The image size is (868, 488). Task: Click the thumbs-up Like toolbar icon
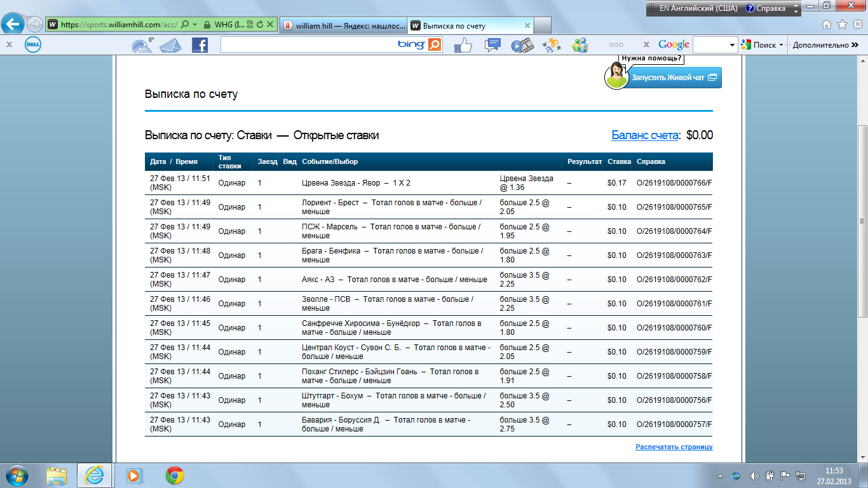pyautogui.click(x=463, y=45)
